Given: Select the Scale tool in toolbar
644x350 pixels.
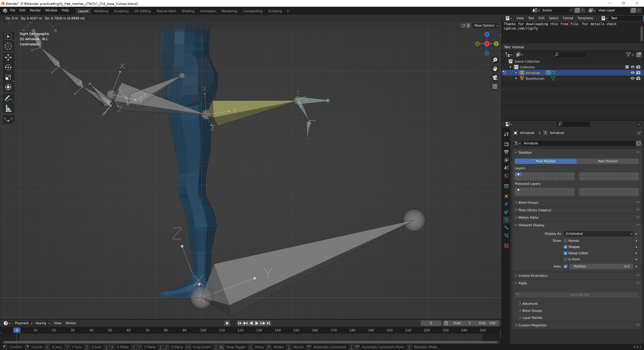Looking at the screenshot, I should pyautogui.click(x=8, y=77).
